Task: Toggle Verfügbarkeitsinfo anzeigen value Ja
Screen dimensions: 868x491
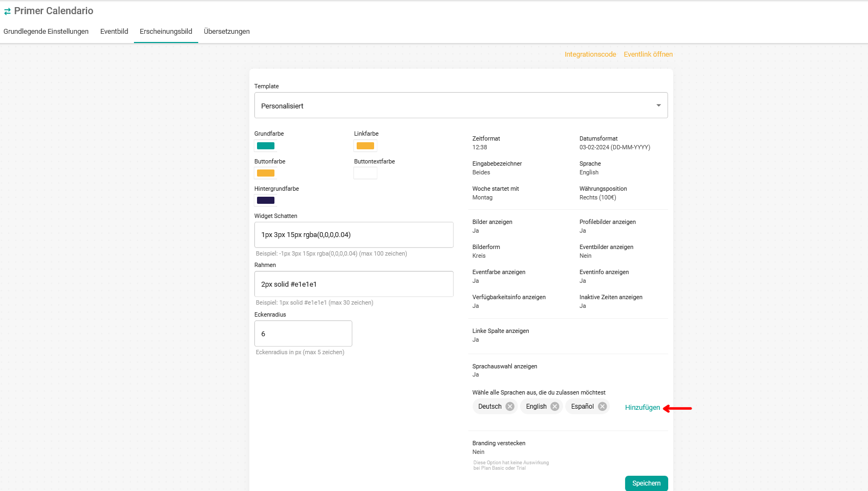Action: [476, 306]
